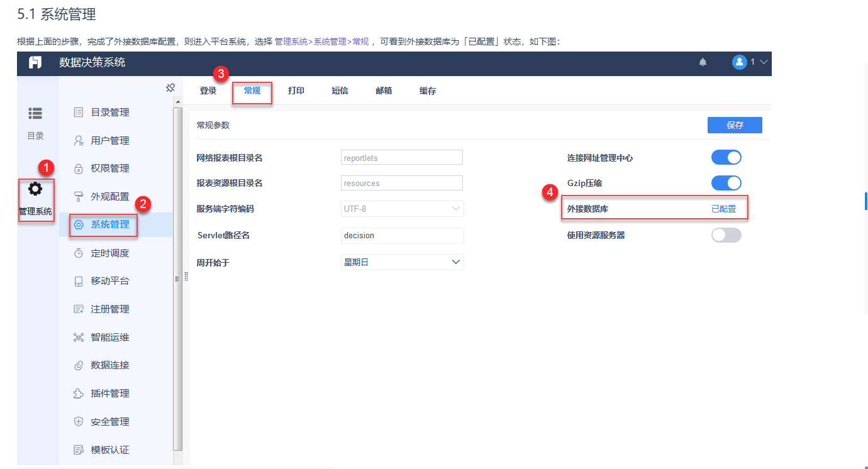Open the 目录 list icon
Viewport: 868px width, 469px height.
[x=35, y=113]
